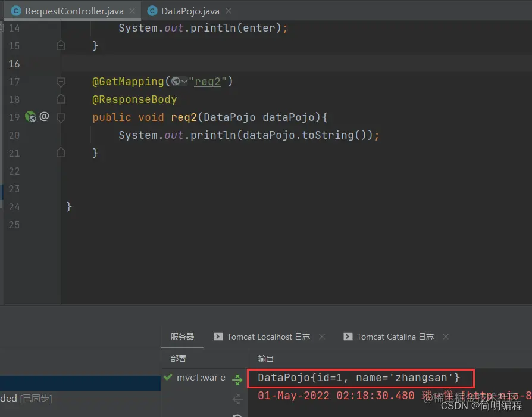Screen dimensions: 532x417
Task: Click the fold end marker on line 21
Action: [61, 153]
